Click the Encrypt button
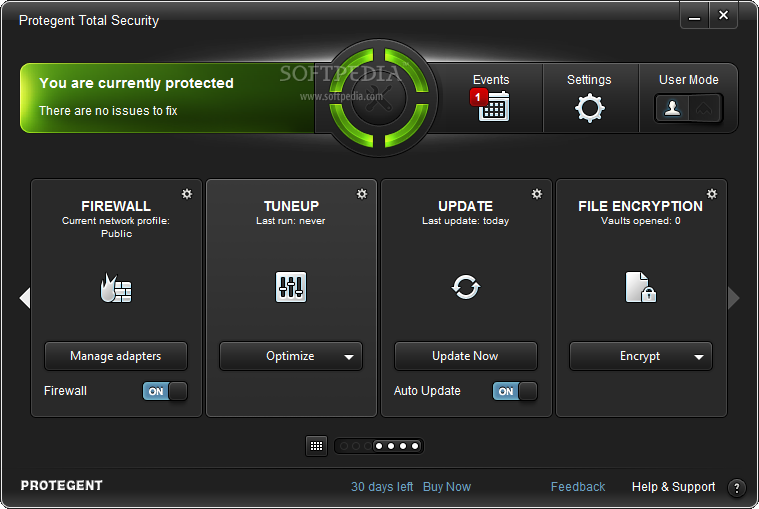Image resolution: width=759 pixels, height=509 pixels. pyautogui.click(x=640, y=356)
